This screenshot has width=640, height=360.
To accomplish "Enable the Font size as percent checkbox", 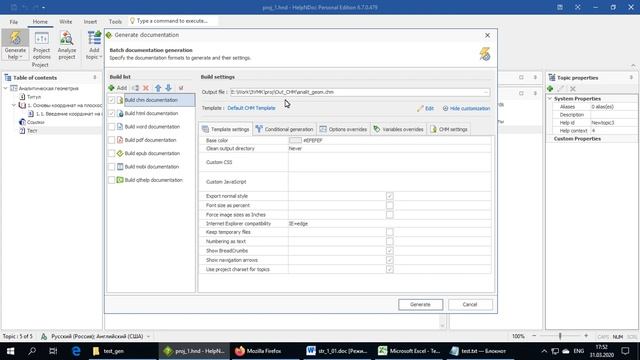I will (x=390, y=205).
